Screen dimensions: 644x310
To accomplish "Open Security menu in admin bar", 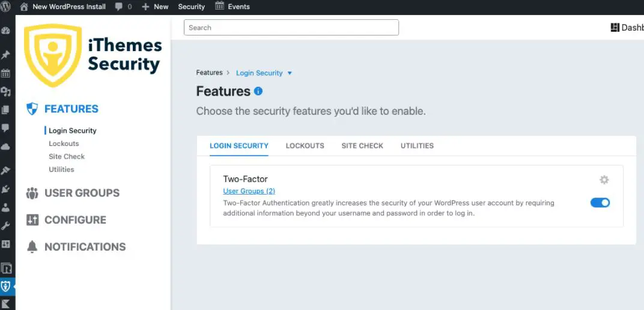I will pos(192,7).
